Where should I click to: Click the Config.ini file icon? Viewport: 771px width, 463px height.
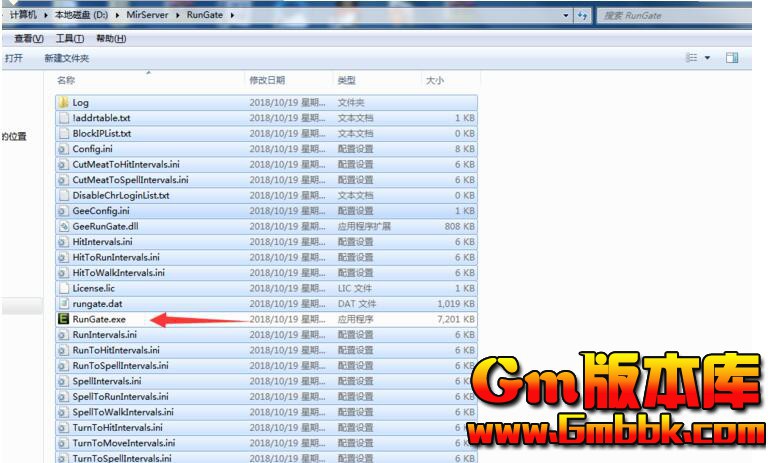[x=64, y=149]
